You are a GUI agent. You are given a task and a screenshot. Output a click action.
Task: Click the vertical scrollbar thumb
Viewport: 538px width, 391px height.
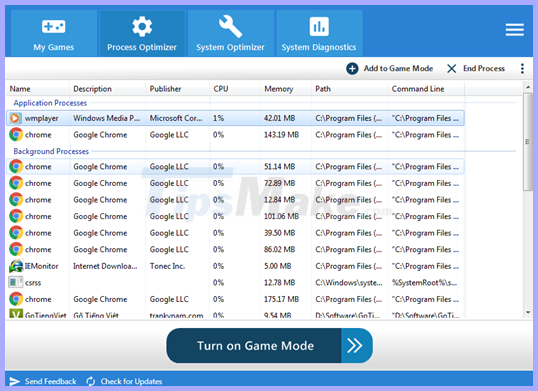528,141
